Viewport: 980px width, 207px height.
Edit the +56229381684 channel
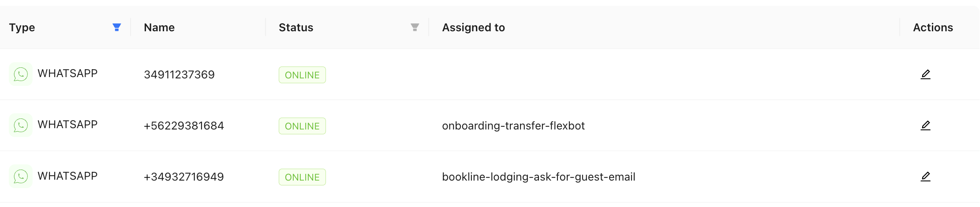click(925, 126)
